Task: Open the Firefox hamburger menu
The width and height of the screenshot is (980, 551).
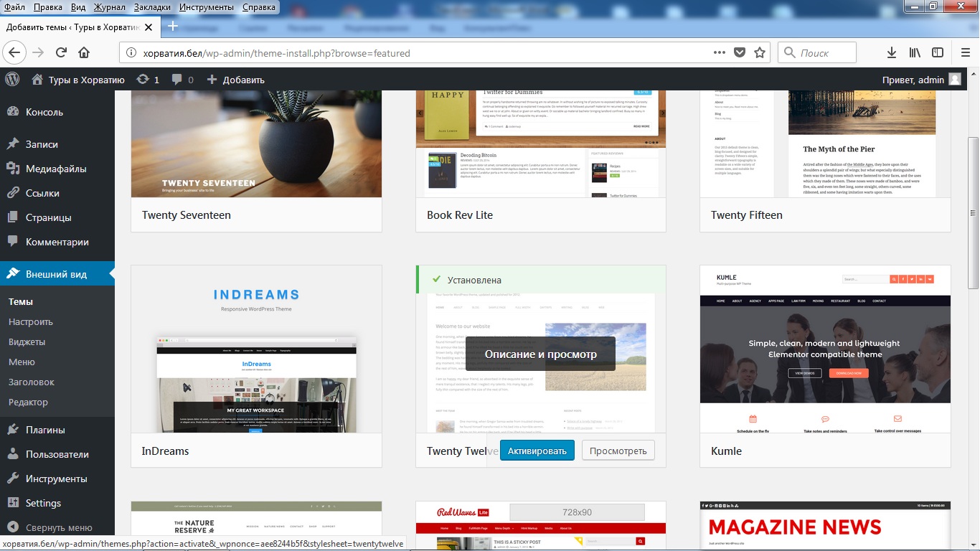Action: 965,52
